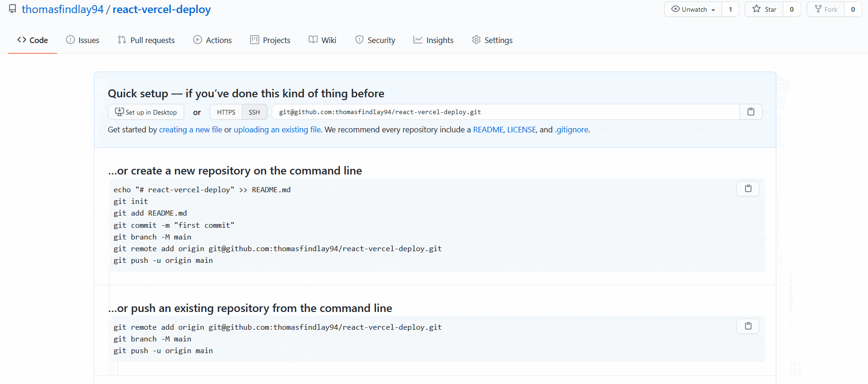Open the LICENSE link
This screenshot has height=384, width=868.
click(x=521, y=130)
